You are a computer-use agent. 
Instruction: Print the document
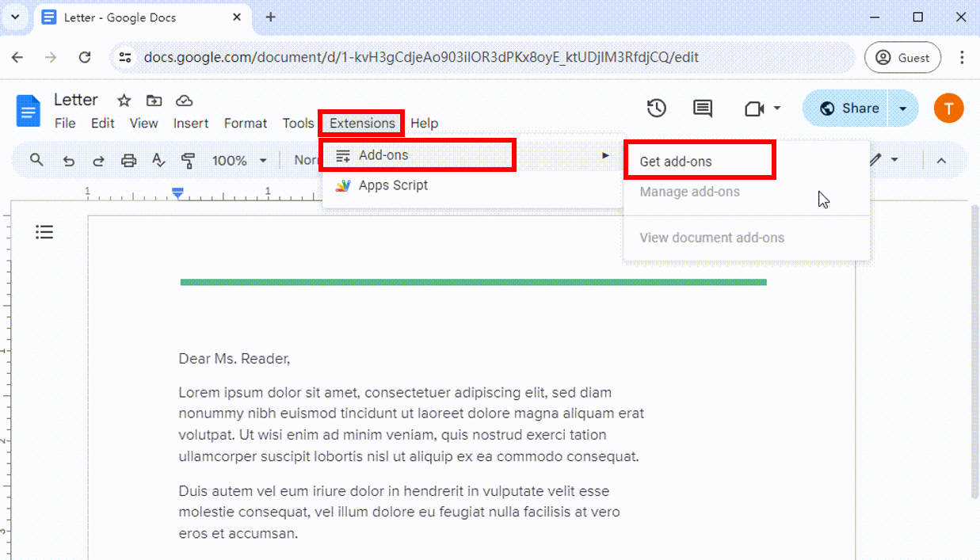(128, 161)
